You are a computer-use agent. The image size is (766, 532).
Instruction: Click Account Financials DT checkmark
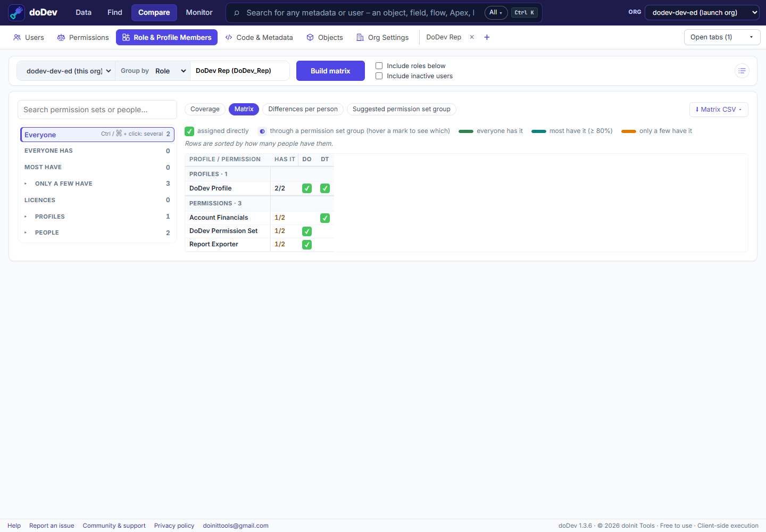point(325,218)
